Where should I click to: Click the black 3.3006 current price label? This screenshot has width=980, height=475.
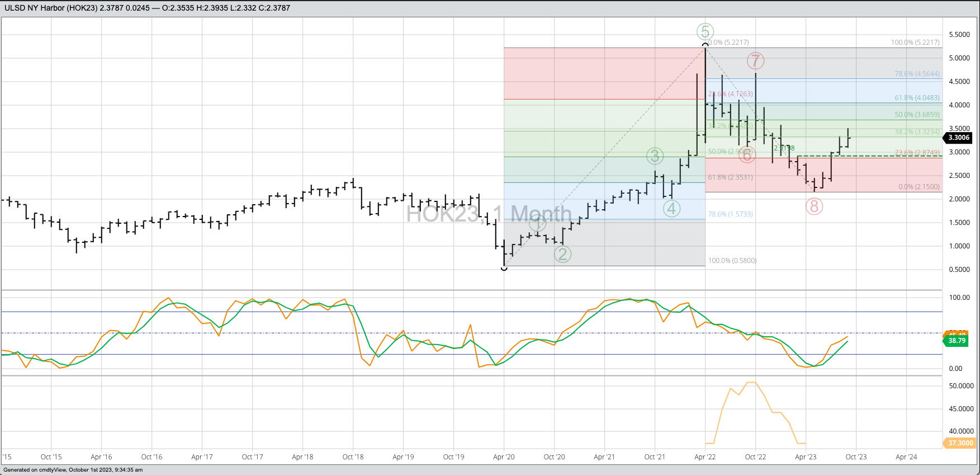coord(959,138)
